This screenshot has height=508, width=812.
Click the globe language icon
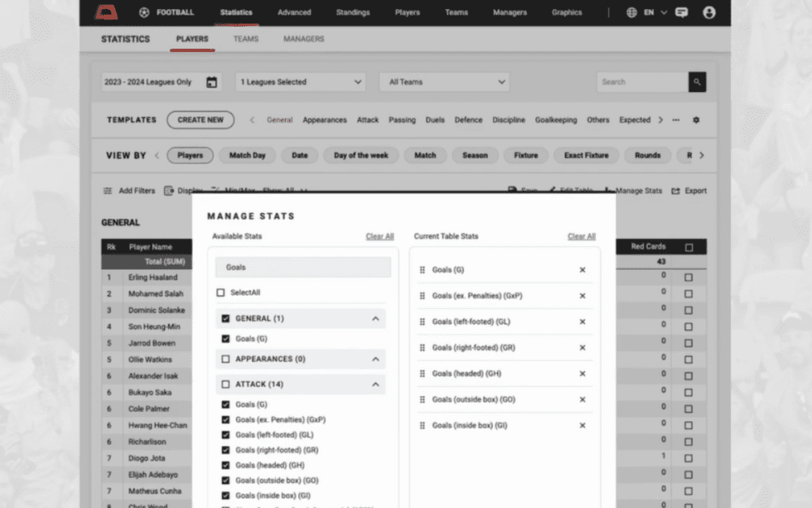pyautogui.click(x=633, y=12)
